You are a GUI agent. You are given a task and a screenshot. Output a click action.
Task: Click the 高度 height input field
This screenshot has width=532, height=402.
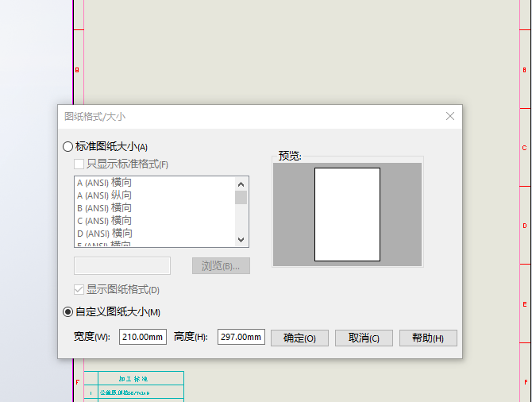coord(241,338)
